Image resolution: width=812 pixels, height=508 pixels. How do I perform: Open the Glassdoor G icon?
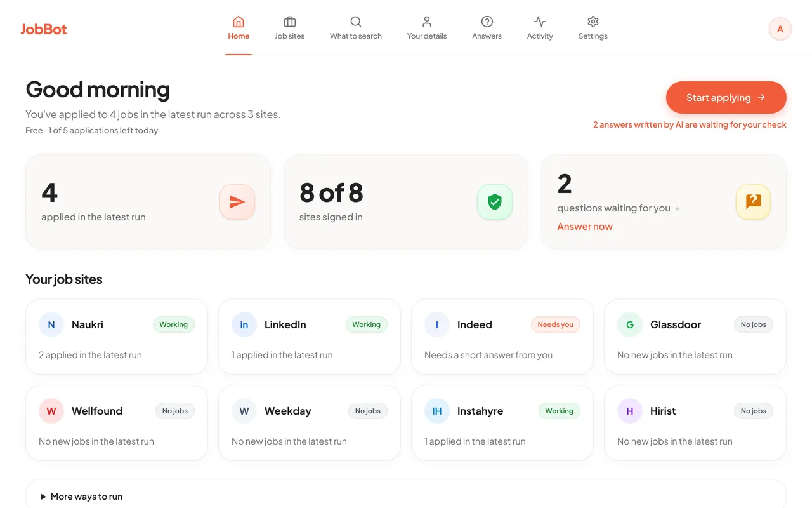pyautogui.click(x=630, y=324)
